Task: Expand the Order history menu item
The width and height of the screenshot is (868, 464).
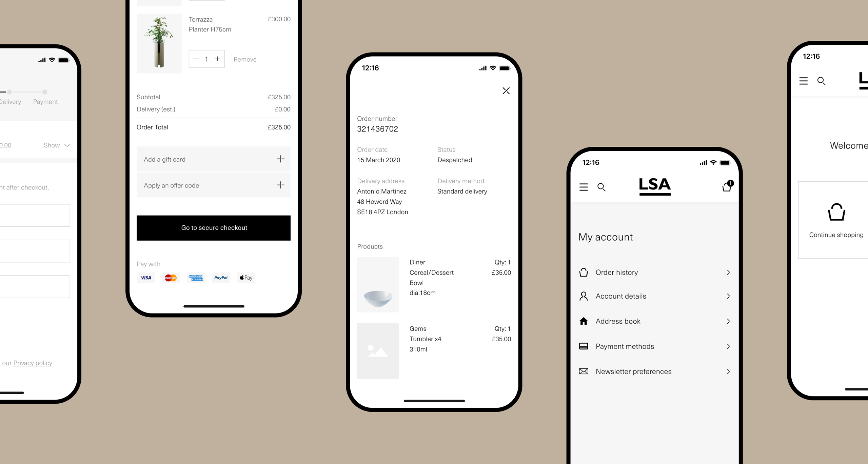Action: point(729,272)
